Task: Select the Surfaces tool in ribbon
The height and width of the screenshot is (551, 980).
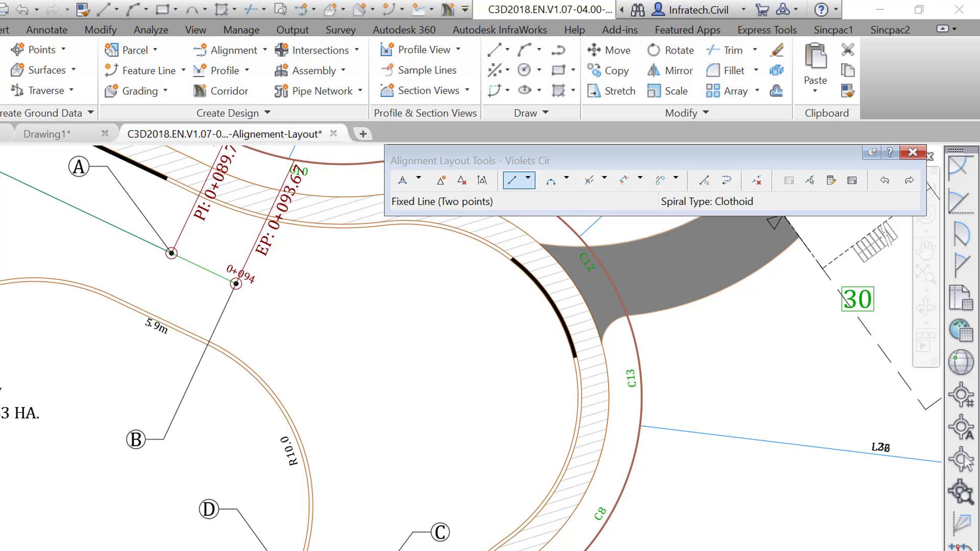Action: (47, 70)
